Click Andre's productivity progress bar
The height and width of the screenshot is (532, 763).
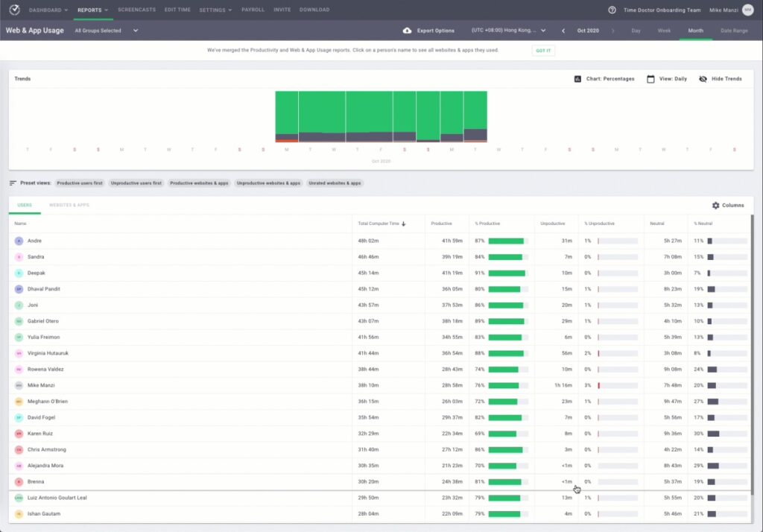pyautogui.click(x=505, y=241)
